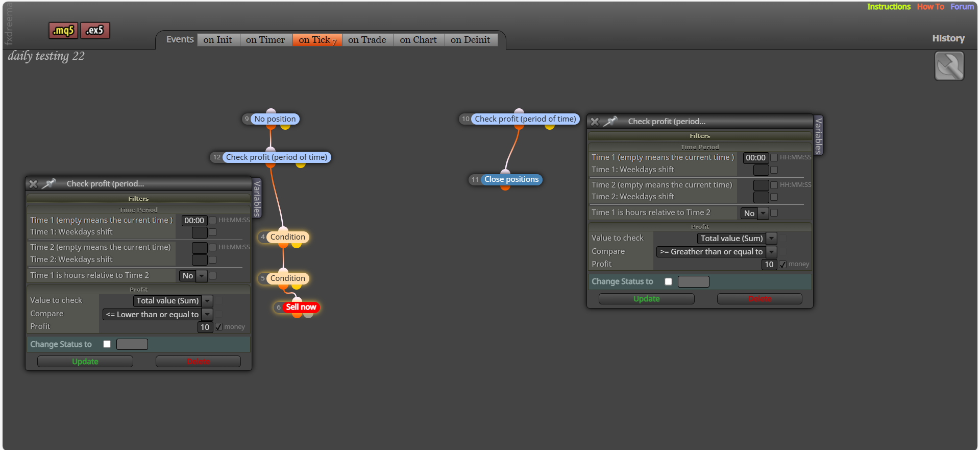Switch to on Trade event tab

coord(367,40)
